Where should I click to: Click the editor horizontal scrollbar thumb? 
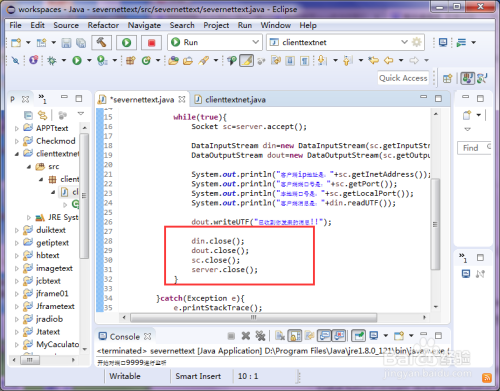pyautogui.click(x=254, y=317)
